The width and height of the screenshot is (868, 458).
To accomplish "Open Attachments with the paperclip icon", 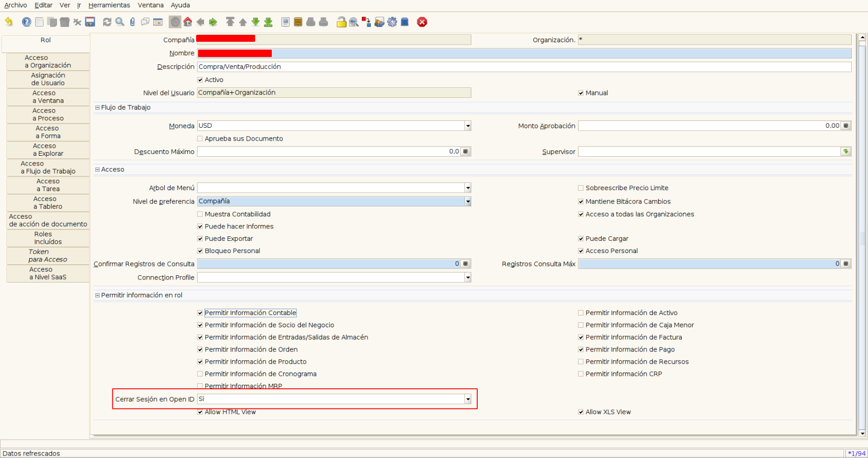I will point(133,22).
